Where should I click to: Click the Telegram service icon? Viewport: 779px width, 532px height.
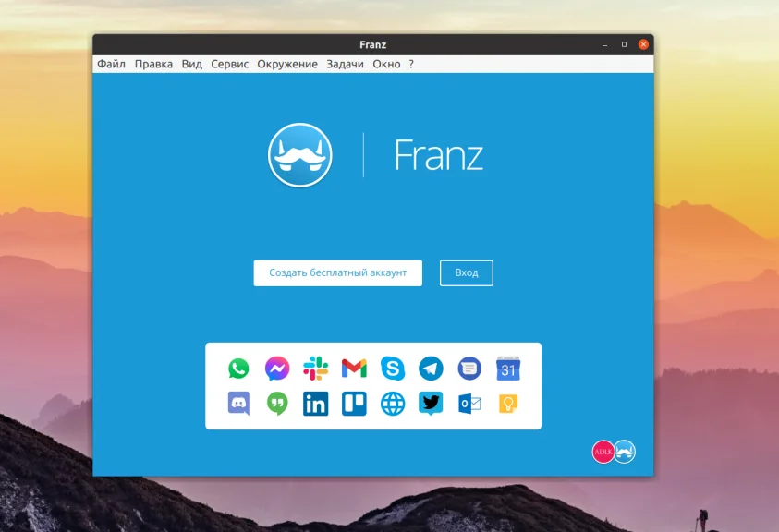click(x=431, y=369)
